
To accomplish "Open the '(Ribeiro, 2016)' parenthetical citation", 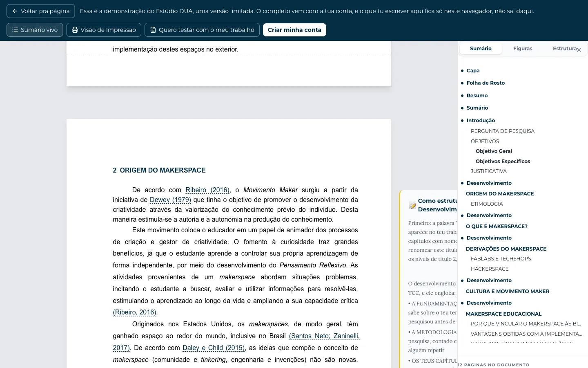I will [134, 312].
